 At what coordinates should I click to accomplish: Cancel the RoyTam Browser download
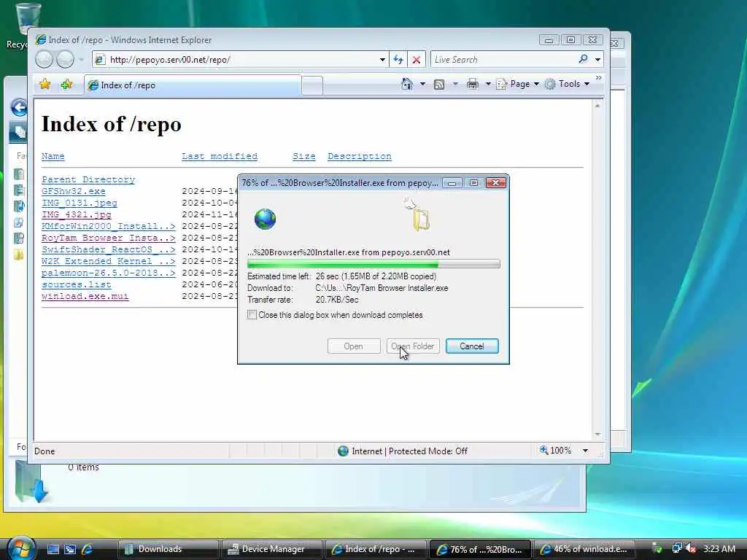tap(472, 346)
